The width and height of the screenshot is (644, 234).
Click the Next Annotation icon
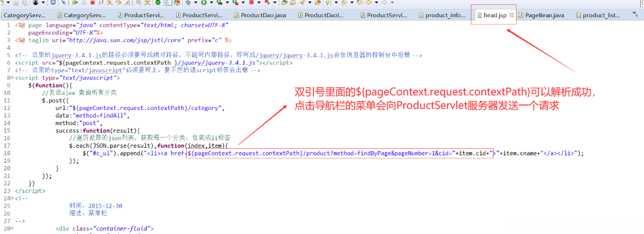click(328, 3)
